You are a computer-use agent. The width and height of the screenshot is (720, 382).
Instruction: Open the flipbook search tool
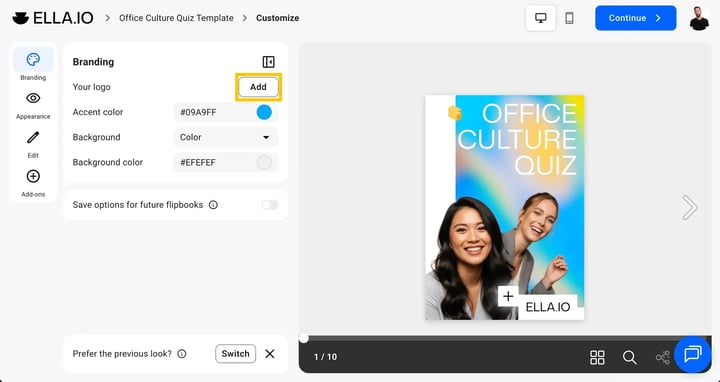click(x=630, y=357)
